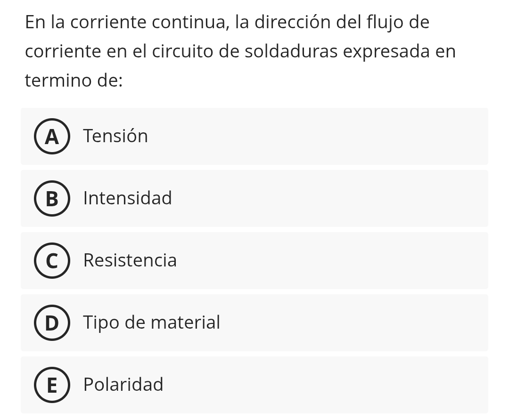Select the circled letter A option
The width and height of the screenshot is (509, 420).
coord(52,137)
